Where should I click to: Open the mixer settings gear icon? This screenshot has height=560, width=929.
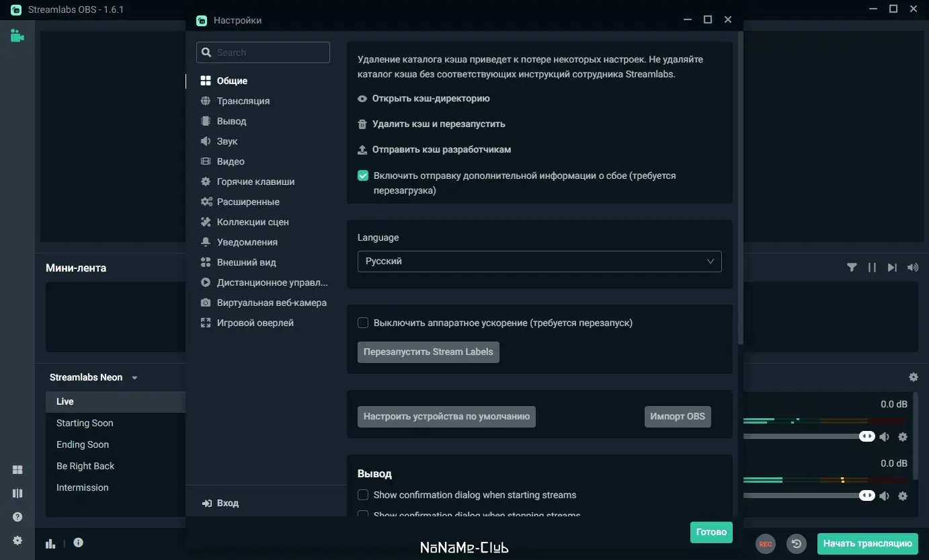pyautogui.click(x=913, y=378)
